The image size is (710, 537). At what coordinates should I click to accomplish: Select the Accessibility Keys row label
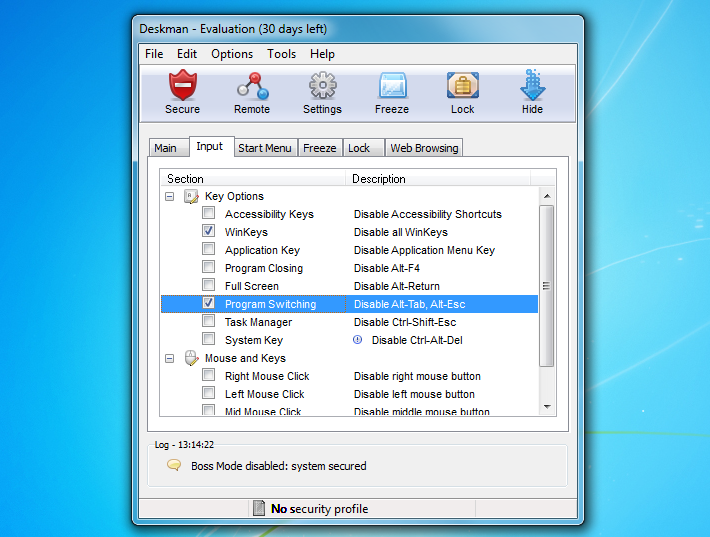(269, 214)
